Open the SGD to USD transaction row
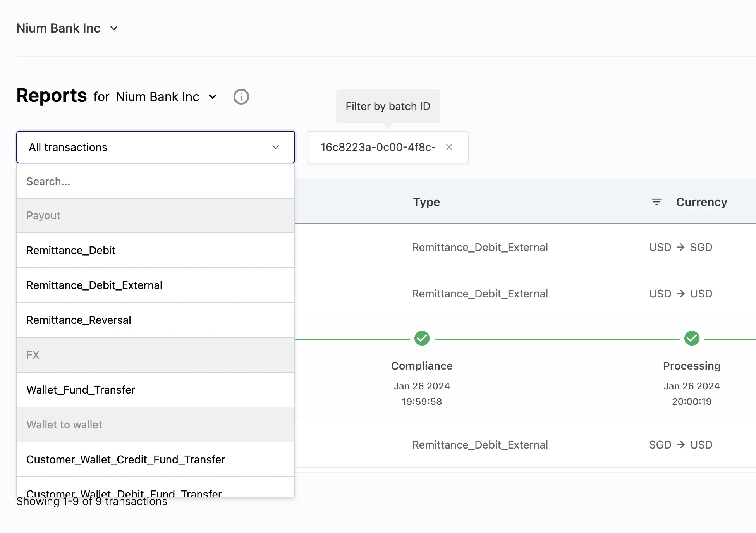This screenshot has width=756, height=533. tap(525, 445)
